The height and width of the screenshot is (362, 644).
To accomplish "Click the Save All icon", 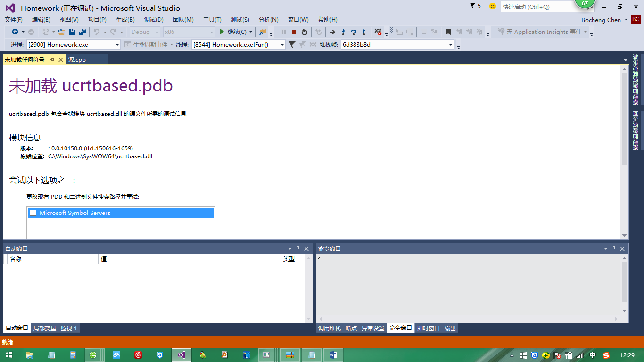I will [82, 32].
